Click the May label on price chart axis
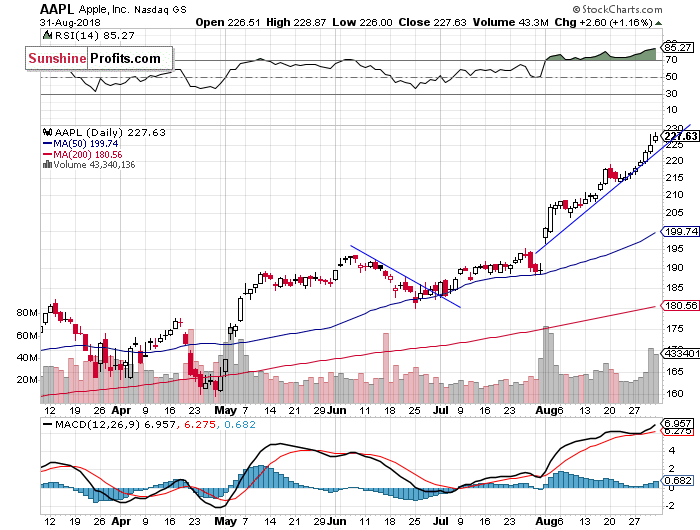700x530 pixels. (225, 410)
